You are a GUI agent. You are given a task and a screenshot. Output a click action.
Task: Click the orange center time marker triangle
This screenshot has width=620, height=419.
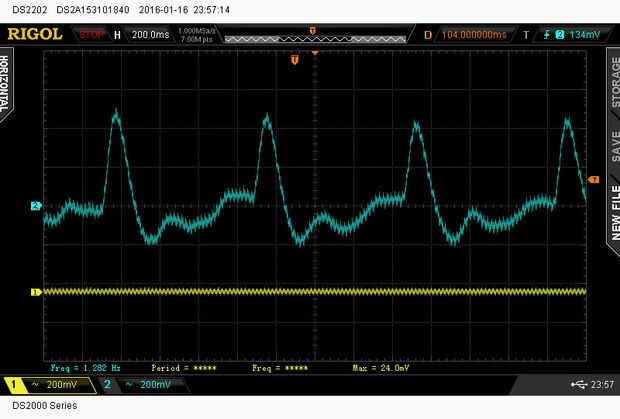tap(315, 53)
